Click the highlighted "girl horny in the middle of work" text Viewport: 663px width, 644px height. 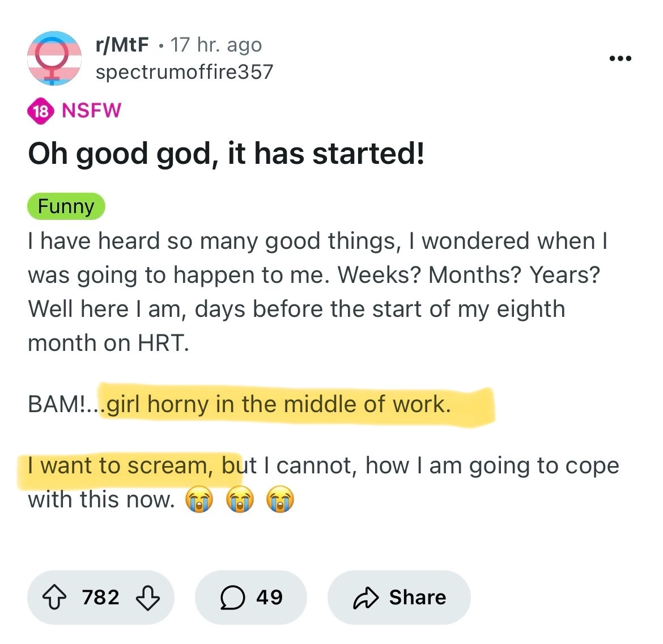pos(279,405)
